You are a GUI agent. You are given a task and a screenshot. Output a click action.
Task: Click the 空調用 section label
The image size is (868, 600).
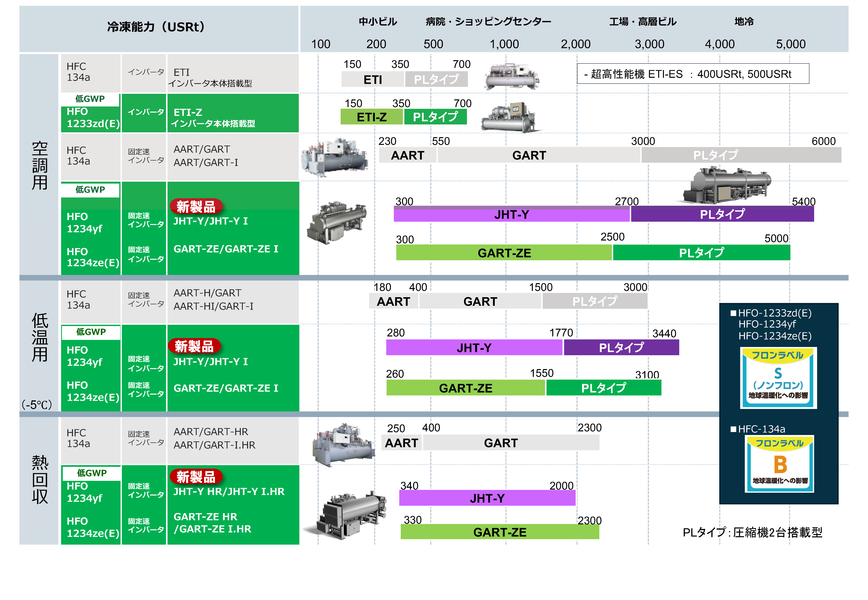click(39, 165)
